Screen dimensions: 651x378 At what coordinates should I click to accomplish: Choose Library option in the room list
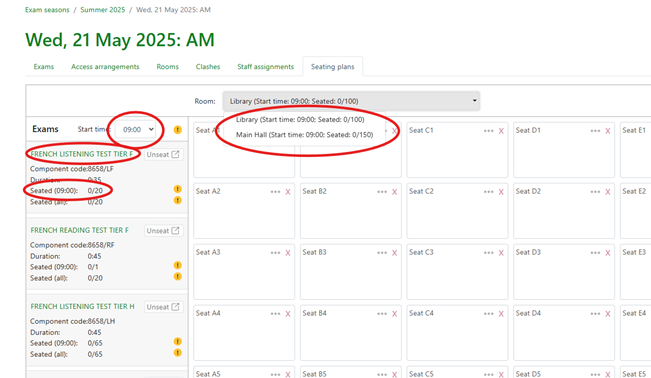[x=300, y=120]
